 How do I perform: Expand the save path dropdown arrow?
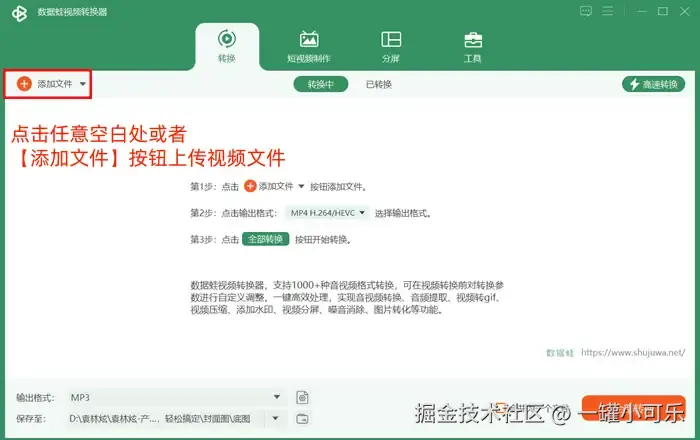(x=275, y=418)
